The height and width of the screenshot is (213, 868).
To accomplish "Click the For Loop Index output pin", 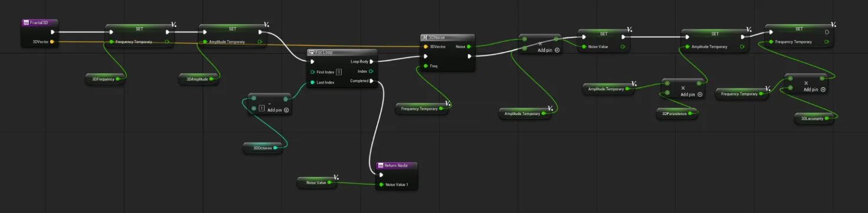I will (371, 71).
